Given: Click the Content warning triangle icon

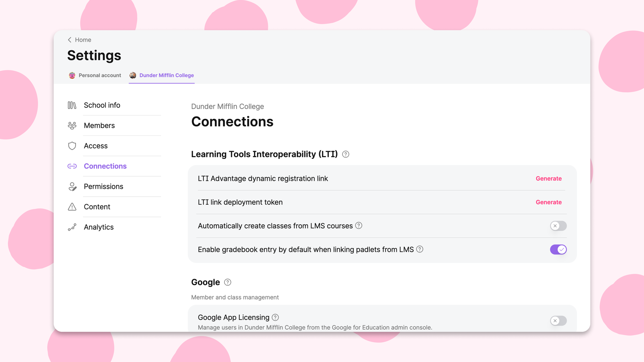Looking at the screenshot, I should coord(72,207).
